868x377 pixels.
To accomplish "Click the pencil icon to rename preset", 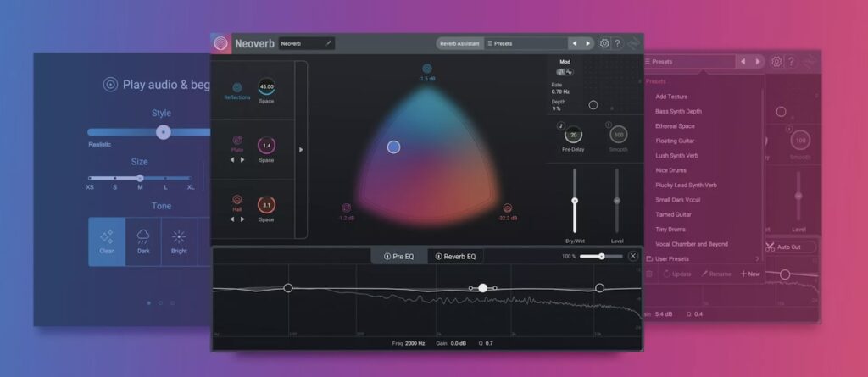I will pos(329,43).
